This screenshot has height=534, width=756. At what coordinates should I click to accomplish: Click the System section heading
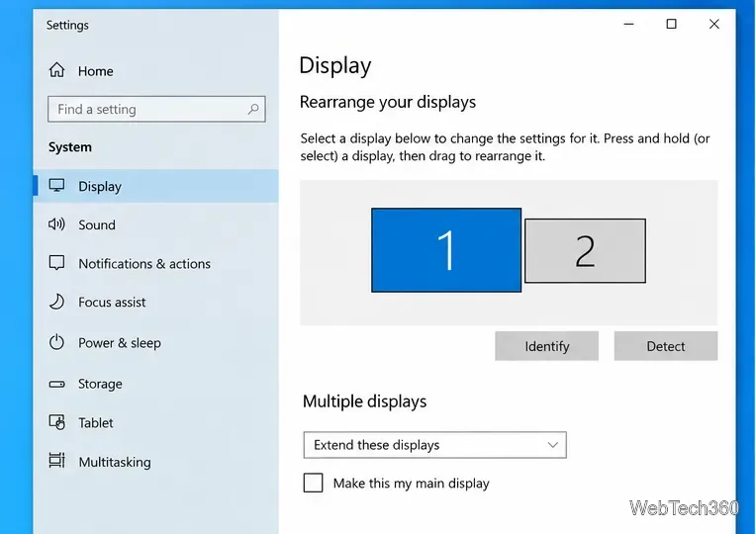(70, 147)
